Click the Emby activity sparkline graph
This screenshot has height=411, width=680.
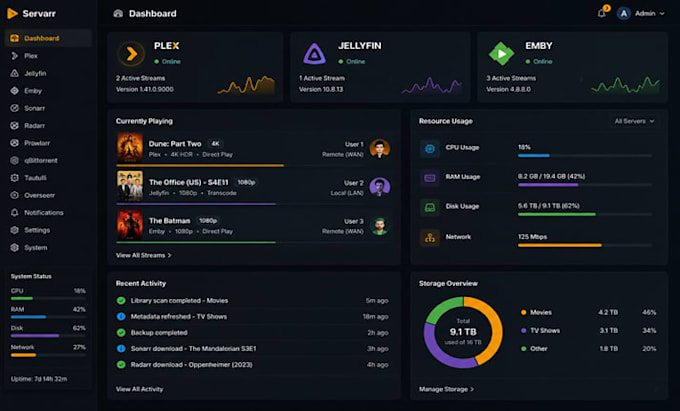click(625, 85)
